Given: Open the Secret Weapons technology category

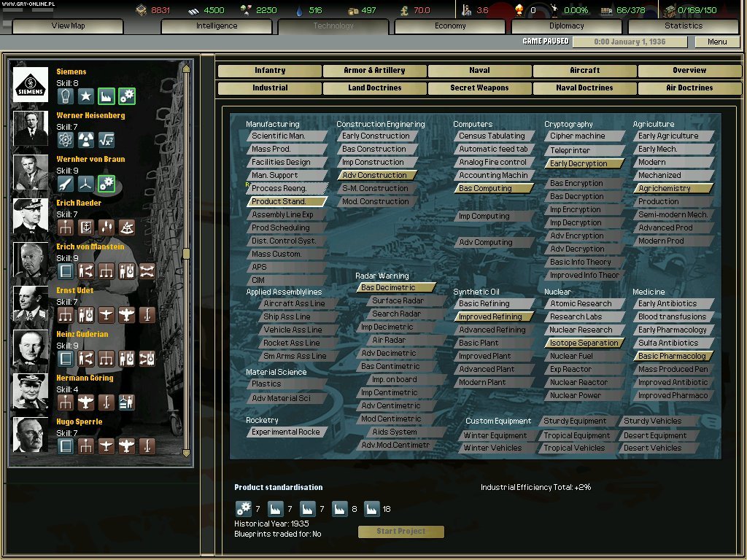Looking at the screenshot, I should 479,88.
